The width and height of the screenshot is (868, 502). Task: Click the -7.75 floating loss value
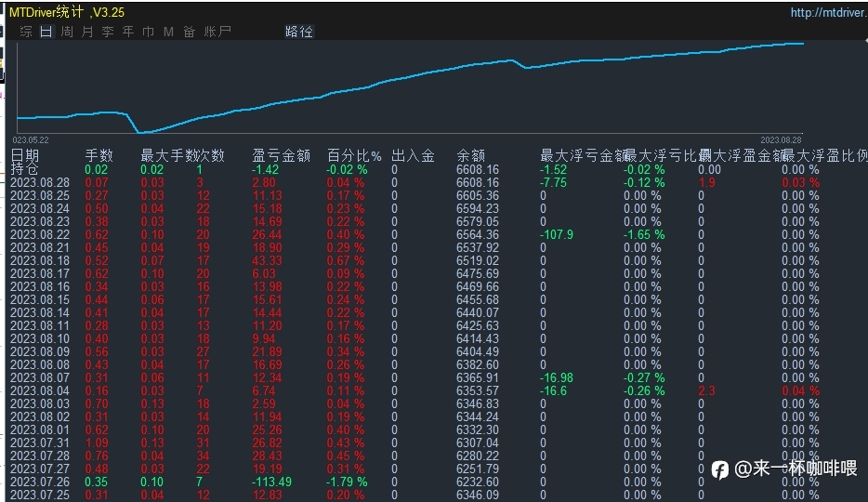click(554, 182)
